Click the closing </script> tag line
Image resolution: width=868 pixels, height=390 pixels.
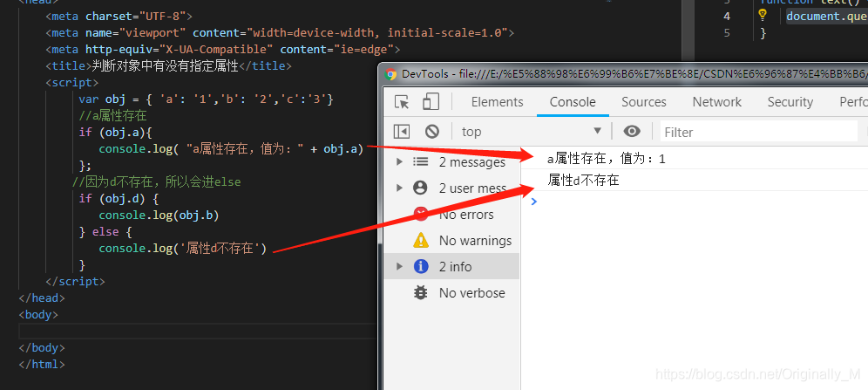coord(75,281)
